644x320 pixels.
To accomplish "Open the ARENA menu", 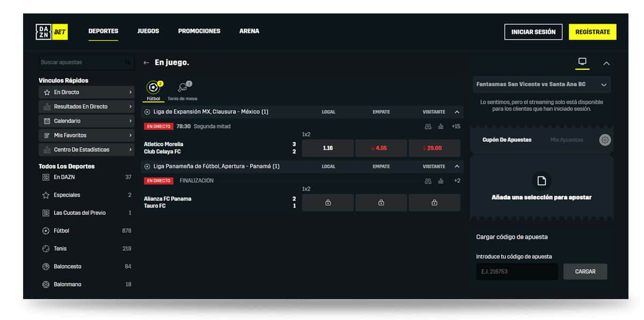I will 249,31.
